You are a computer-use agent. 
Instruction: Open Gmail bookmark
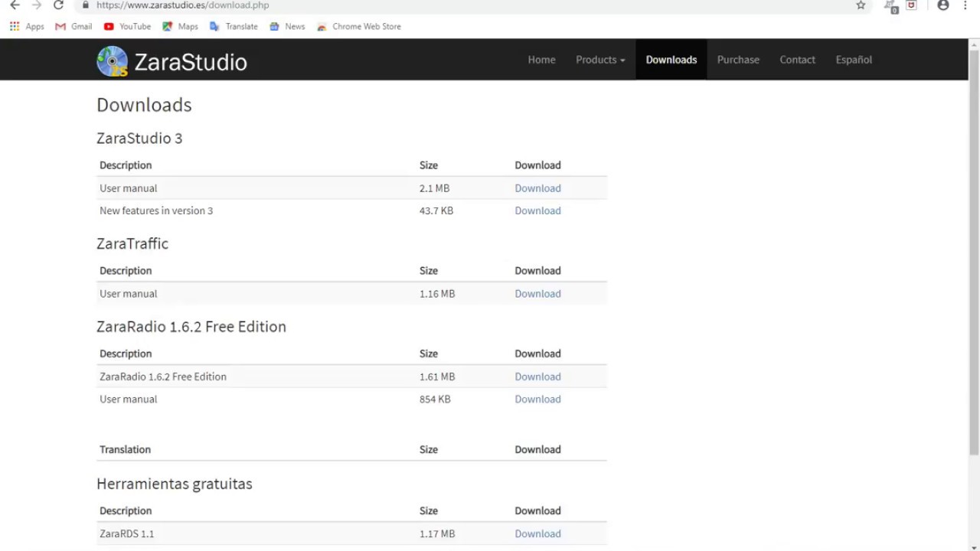pos(73,26)
